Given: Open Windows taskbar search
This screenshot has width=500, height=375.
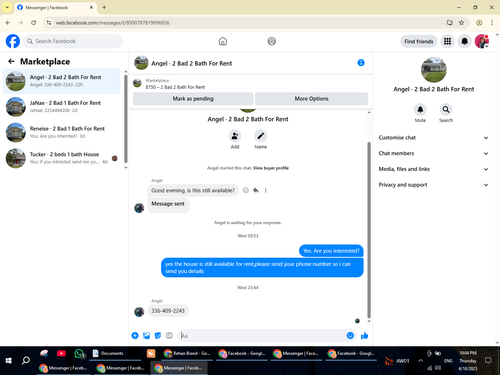Looking at the screenshot, I should click(26, 360).
